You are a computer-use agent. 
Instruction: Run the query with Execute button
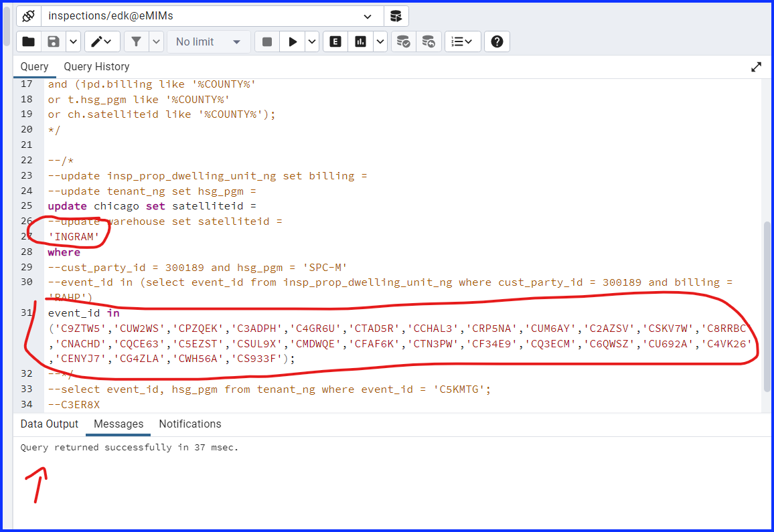coord(293,41)
